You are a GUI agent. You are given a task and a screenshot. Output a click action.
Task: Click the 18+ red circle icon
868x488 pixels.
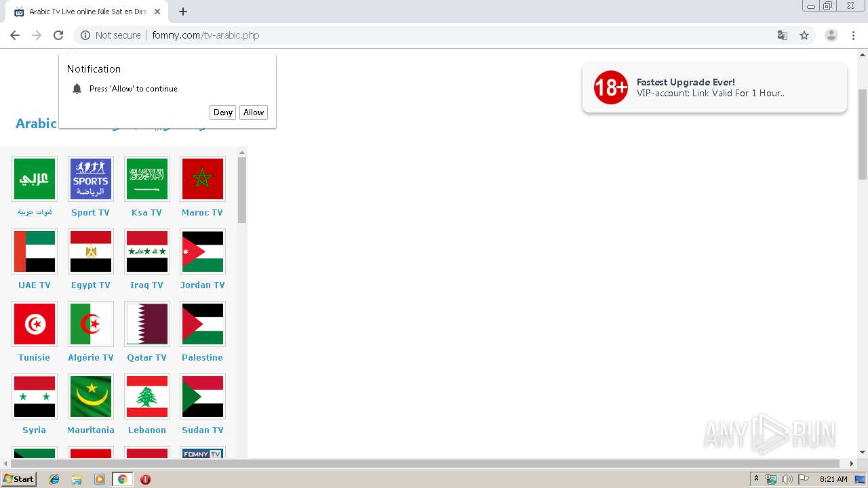611,87
